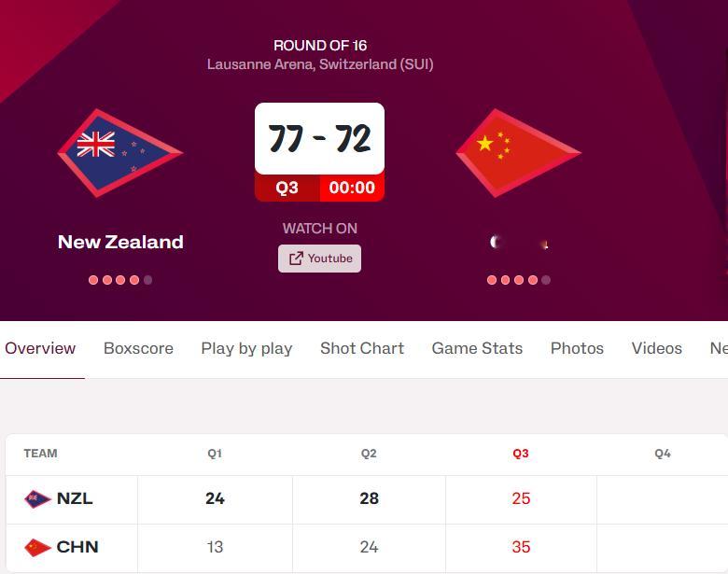Click the China foul indicator dots
Viewport: 728px width, 574px height.
(x=519, y=280)
